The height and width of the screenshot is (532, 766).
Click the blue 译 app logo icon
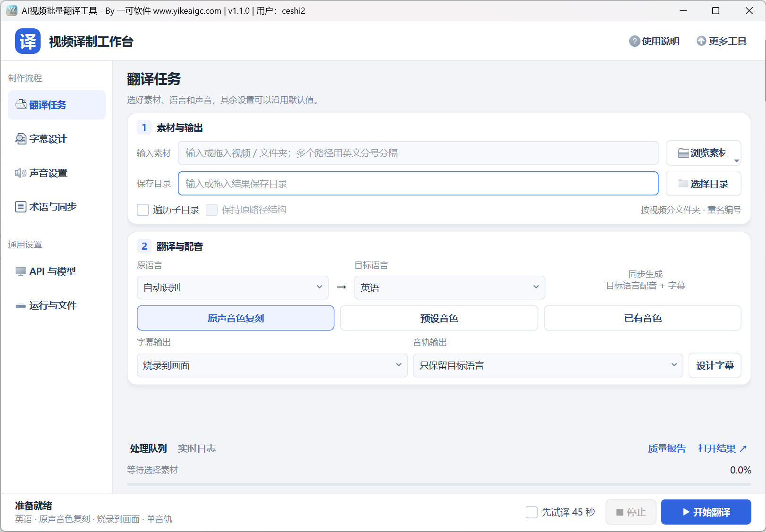(x=28, y=41)
